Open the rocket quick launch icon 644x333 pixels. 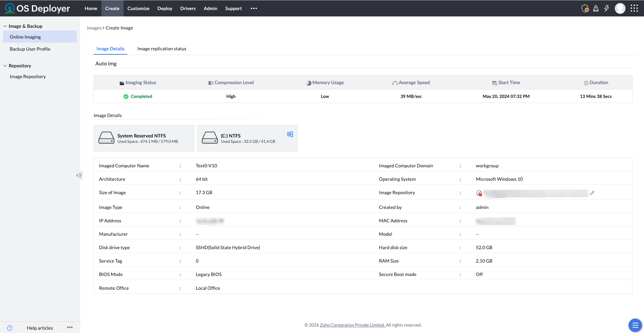(596, 8)
